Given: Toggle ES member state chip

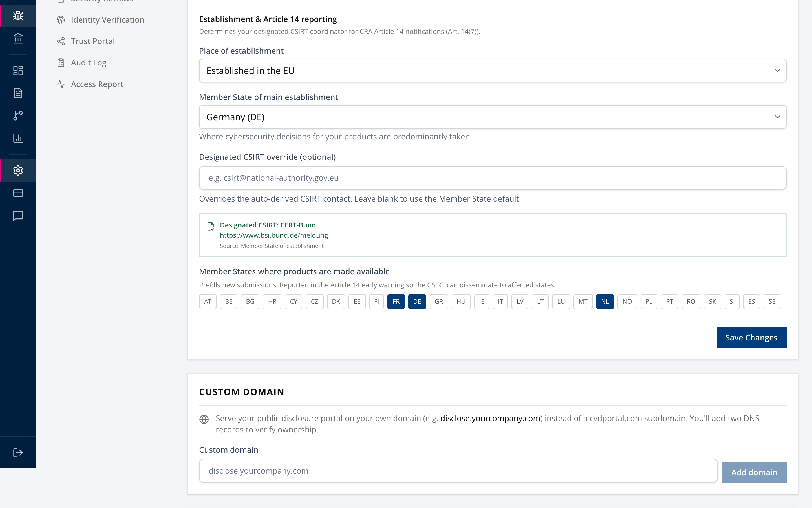Looking at the screenshot, I should [x=752, y=301].
